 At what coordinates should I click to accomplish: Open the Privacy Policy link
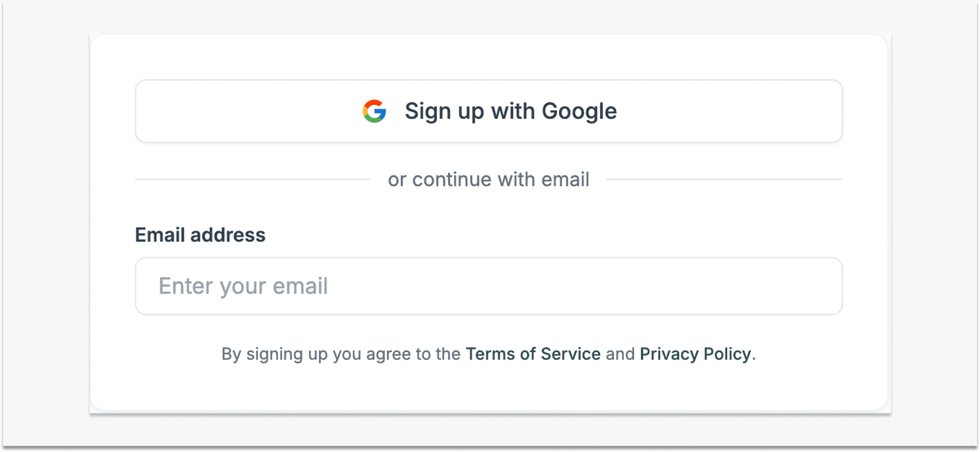click(695, 354)
